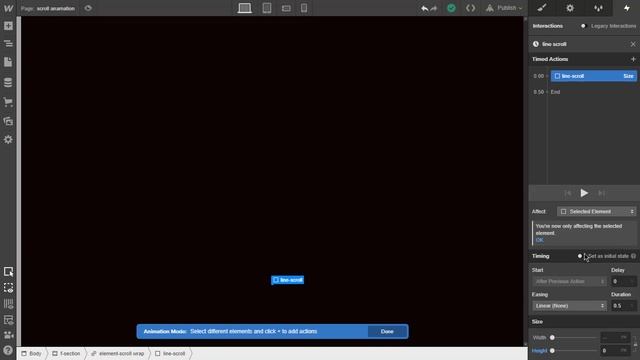Click the element selection outline tool icon
Viewport: 640px width, 360px height.
click(x=8, y=272)
